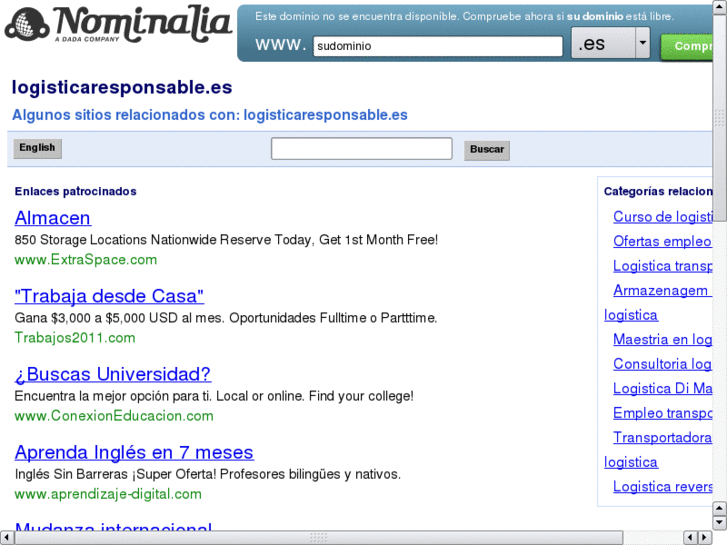The width and height of the screenshot is (727, 545).
Task: Click the logisticaresponsable.es heading text
Action: pyautogui.click(x=122, y=87)
